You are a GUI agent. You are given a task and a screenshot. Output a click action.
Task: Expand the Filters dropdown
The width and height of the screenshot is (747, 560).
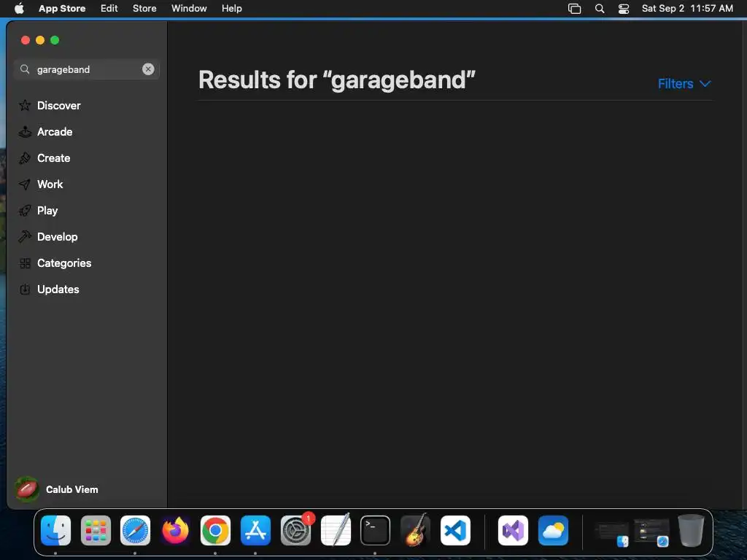pyautogui.click(x=684, y=84)
